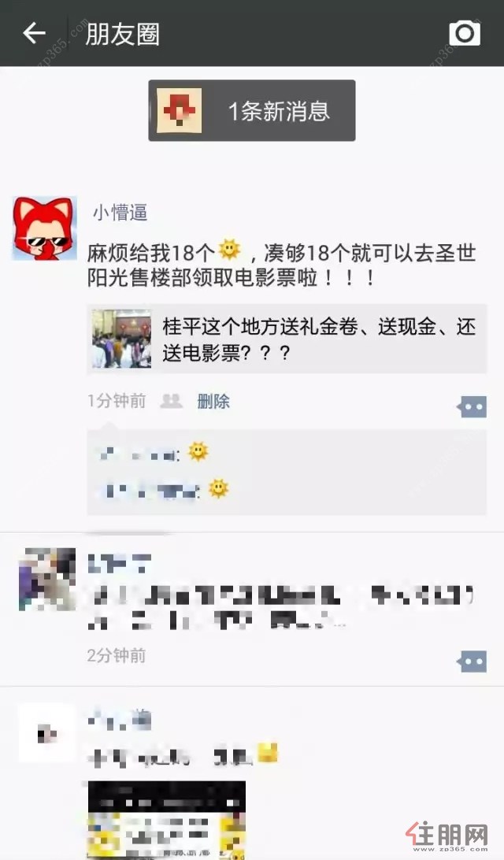Open the second post's pixelated avatar

(47, 579)
